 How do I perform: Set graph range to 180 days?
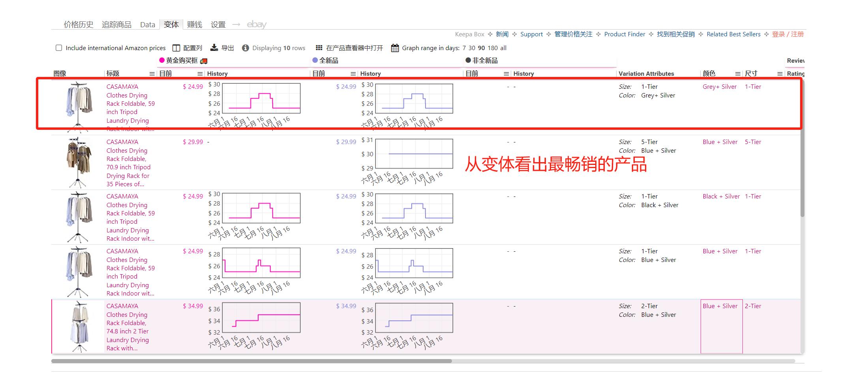pos(493,48)
